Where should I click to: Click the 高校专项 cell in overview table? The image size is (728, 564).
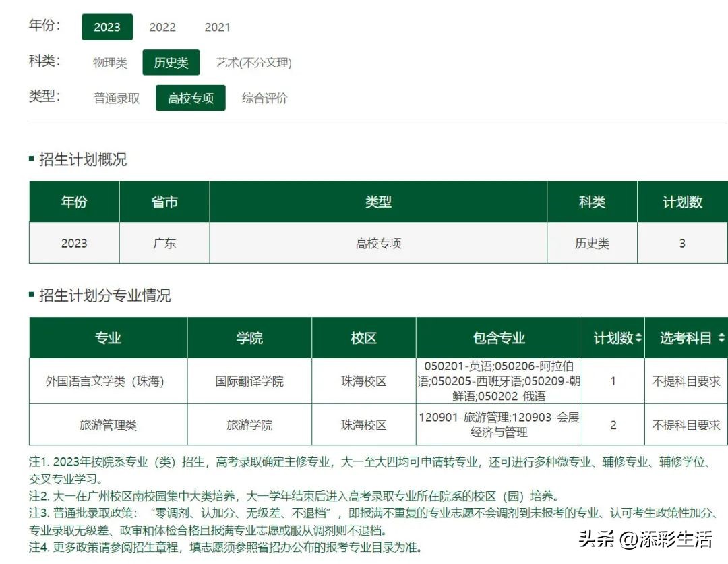[x=378, y=244]
